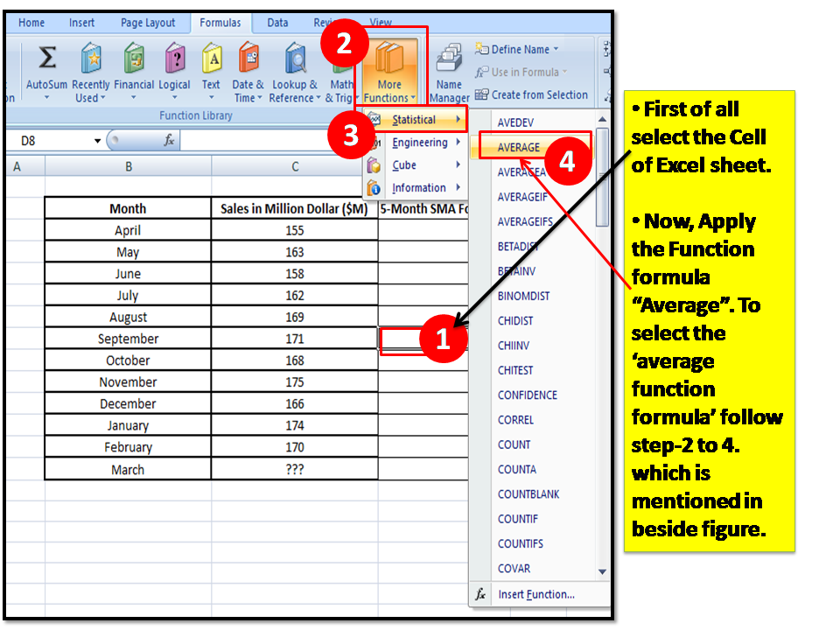Screen dimensions: 840x630
Task: Select column A header
Action: (x=17, y=166)
